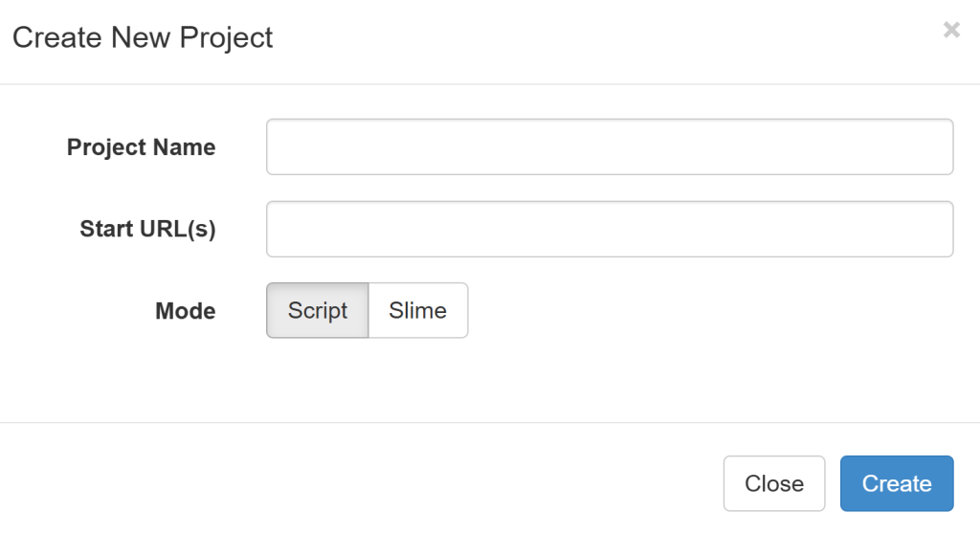The height and width of the screenshot is (535, 980).
Task: Pick Slime beside the Script button
Action: [x=418, y=311]
